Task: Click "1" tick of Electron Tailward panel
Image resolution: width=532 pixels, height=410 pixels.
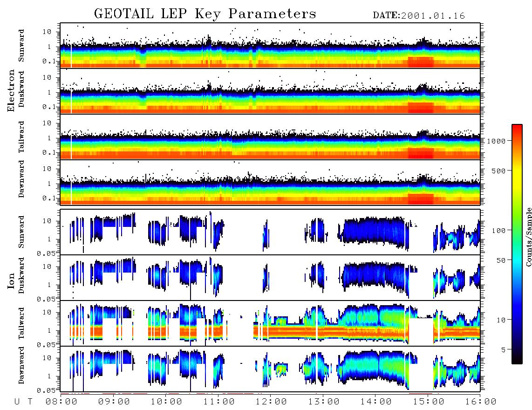Action: 49,138
